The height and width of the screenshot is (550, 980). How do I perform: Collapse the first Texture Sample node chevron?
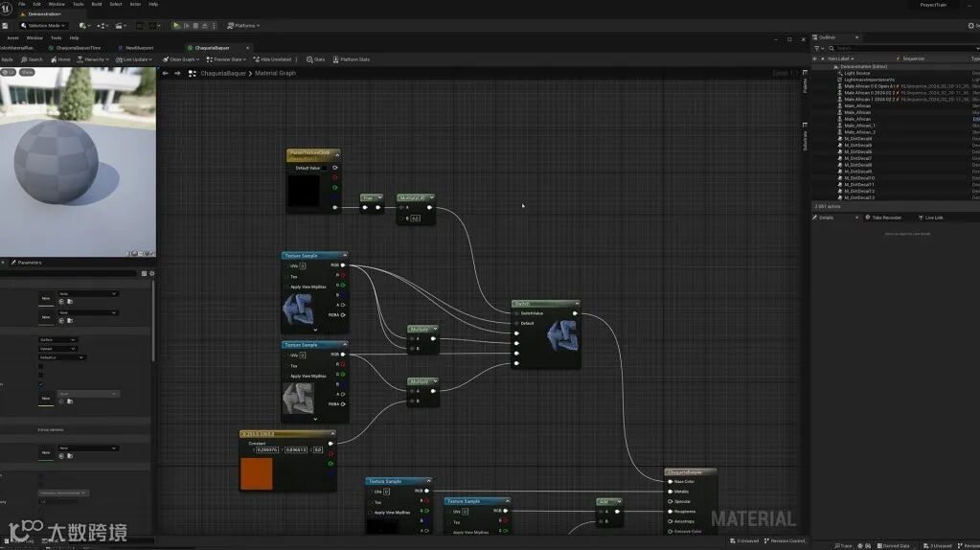[344, 255]
